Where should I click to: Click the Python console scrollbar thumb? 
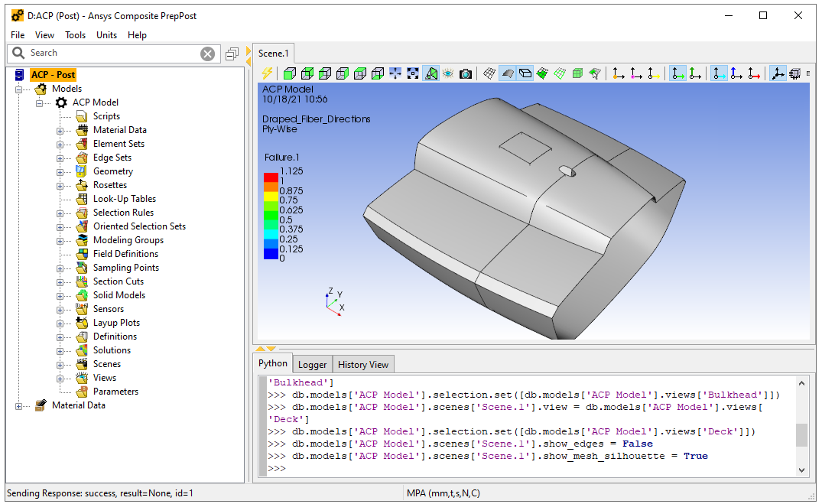[x=801, y=434]
